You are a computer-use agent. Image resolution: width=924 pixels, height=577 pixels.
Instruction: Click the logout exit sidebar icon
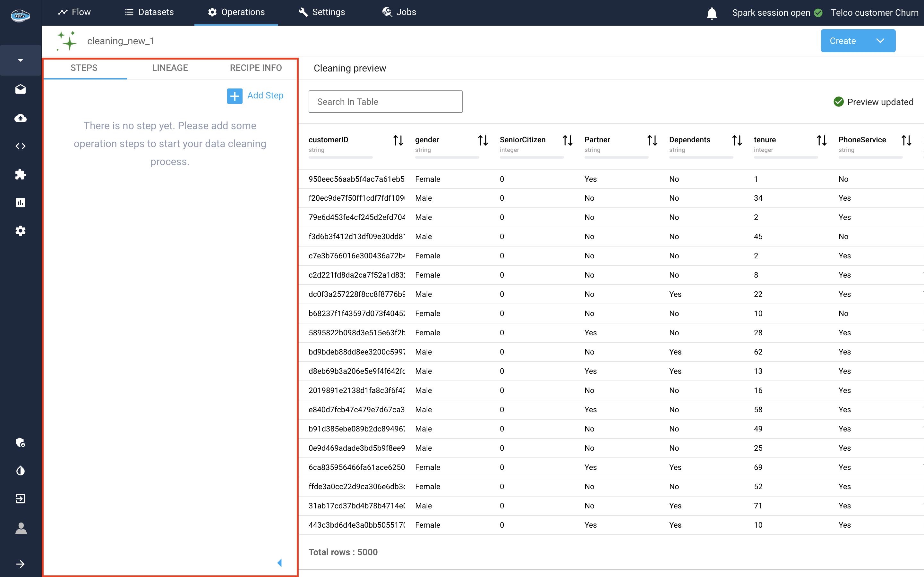20,499
